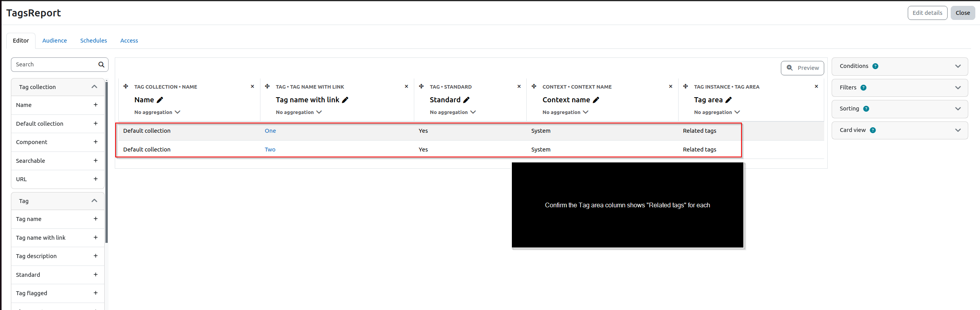The width and height of the screenshot is (980, 310).
Task: Edit Tag name with link title pencil
Action: (345, 100)
